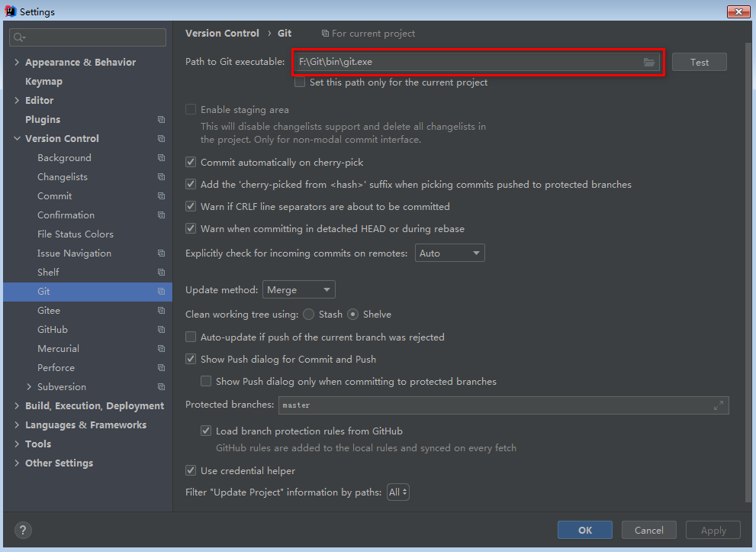Expand the Appearance & Behavior section
This screenshot has width=756, height=552.
18,63
